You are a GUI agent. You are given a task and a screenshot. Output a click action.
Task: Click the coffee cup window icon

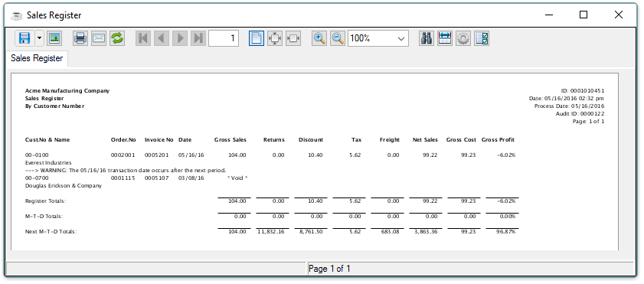[16, 15]
